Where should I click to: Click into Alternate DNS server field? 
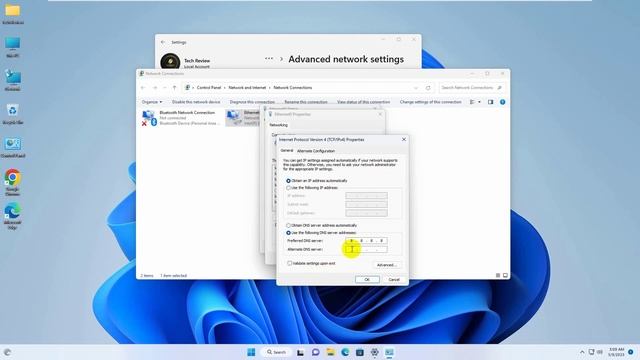[366, 249]
